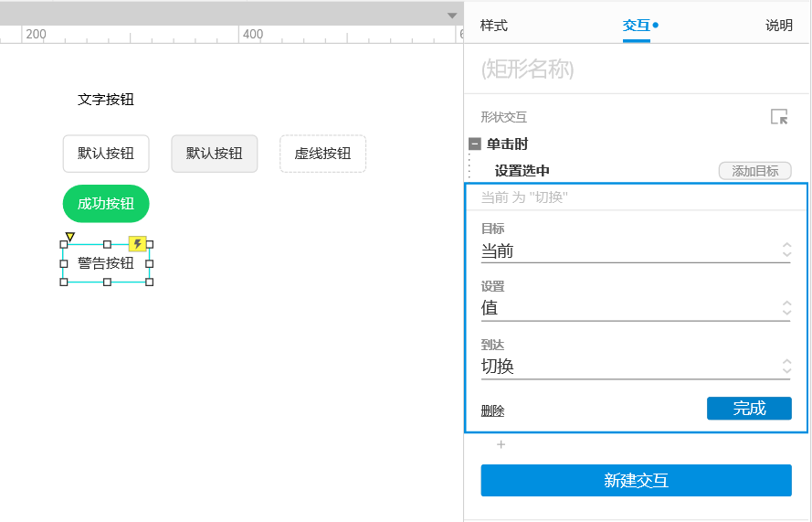812x522 pixels.
Task: Click the canvas tab list dropdown arrow
Action: 452,16
